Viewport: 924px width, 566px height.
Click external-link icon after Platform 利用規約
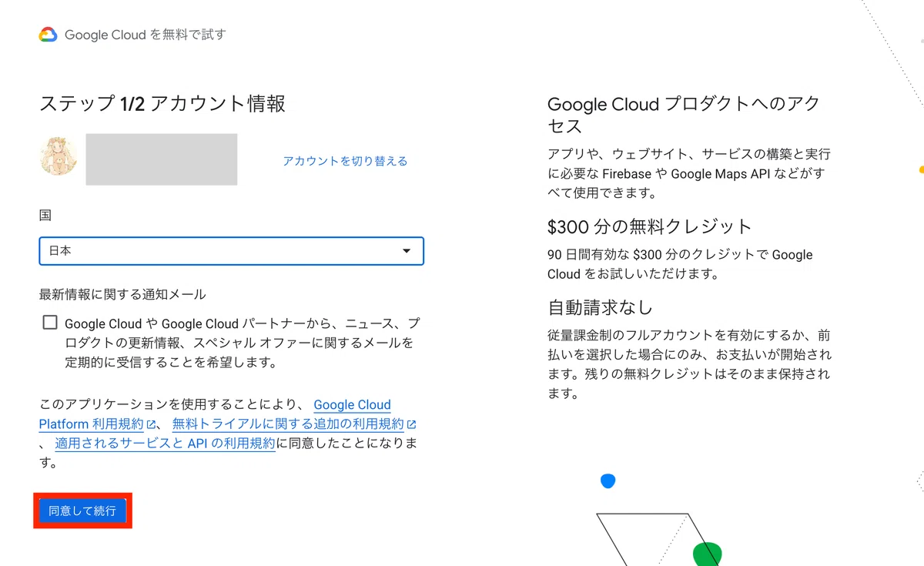(x=152, y=424)
